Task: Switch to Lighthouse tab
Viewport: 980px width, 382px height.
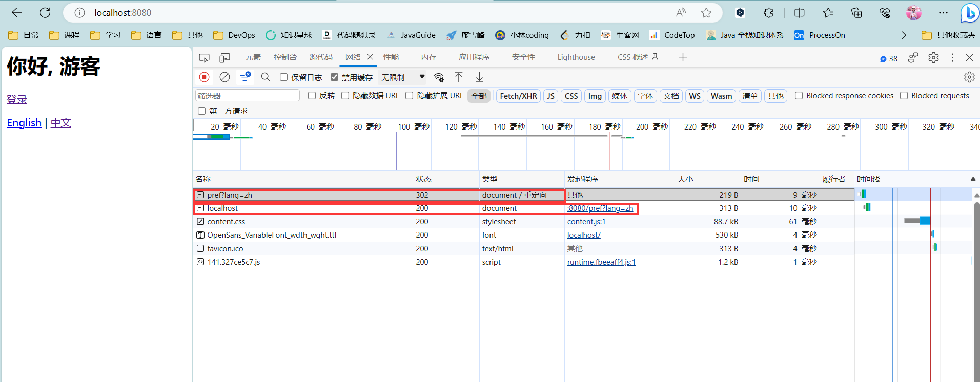Action: (x=576, y=57)
